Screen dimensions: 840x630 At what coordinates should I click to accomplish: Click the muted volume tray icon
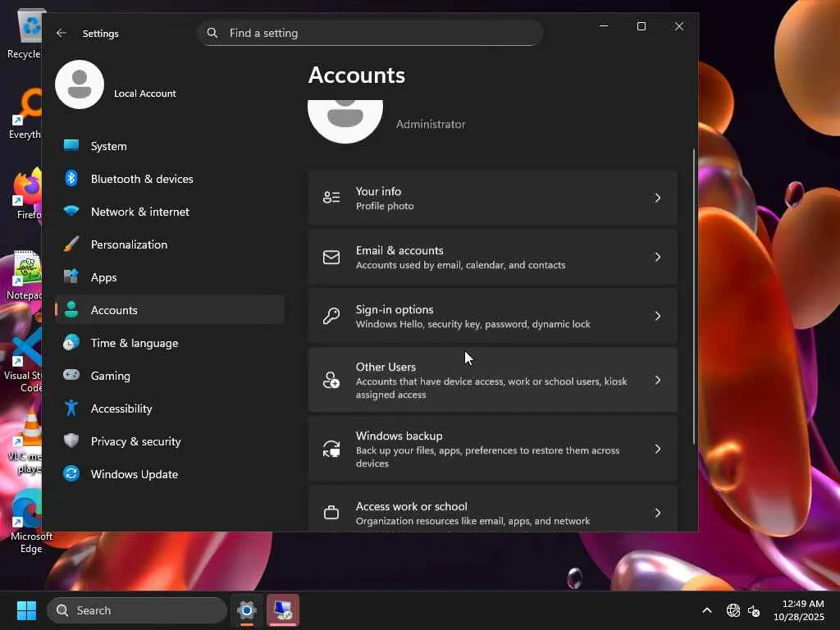pos(754,610)
